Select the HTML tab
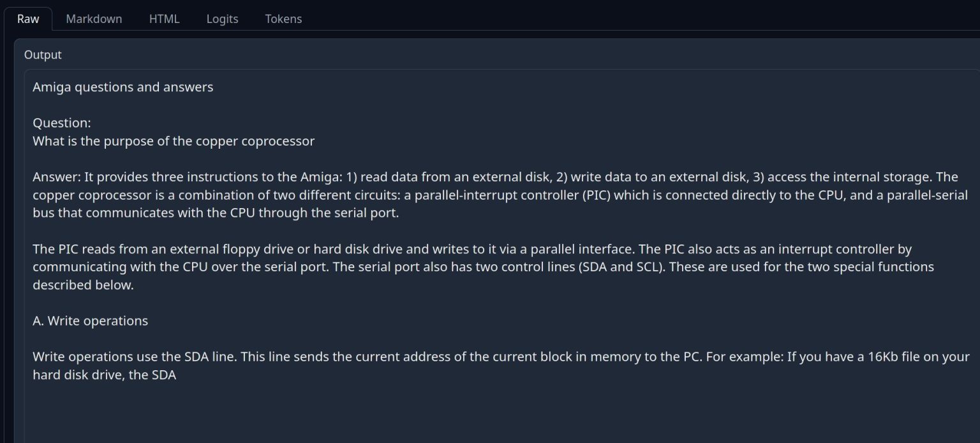The height and width of the screenshot is (443, 980). click(164, 19)
